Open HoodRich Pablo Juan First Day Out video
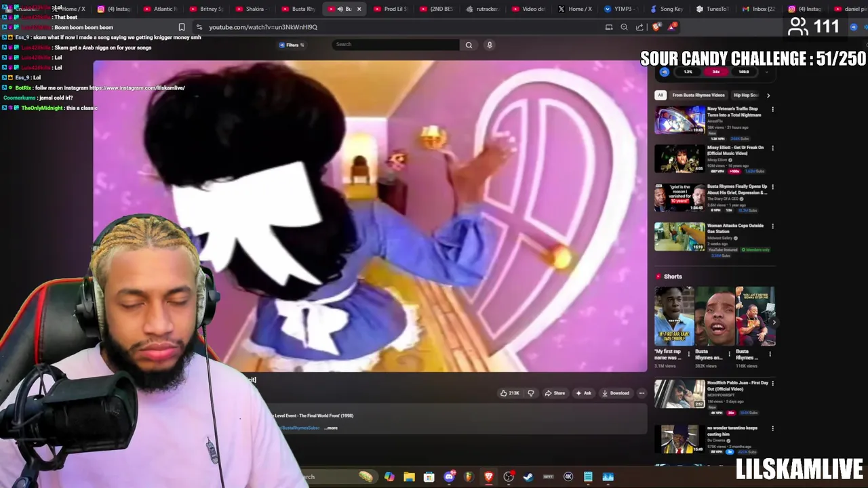Screen dimensions: 868x488 679,394
